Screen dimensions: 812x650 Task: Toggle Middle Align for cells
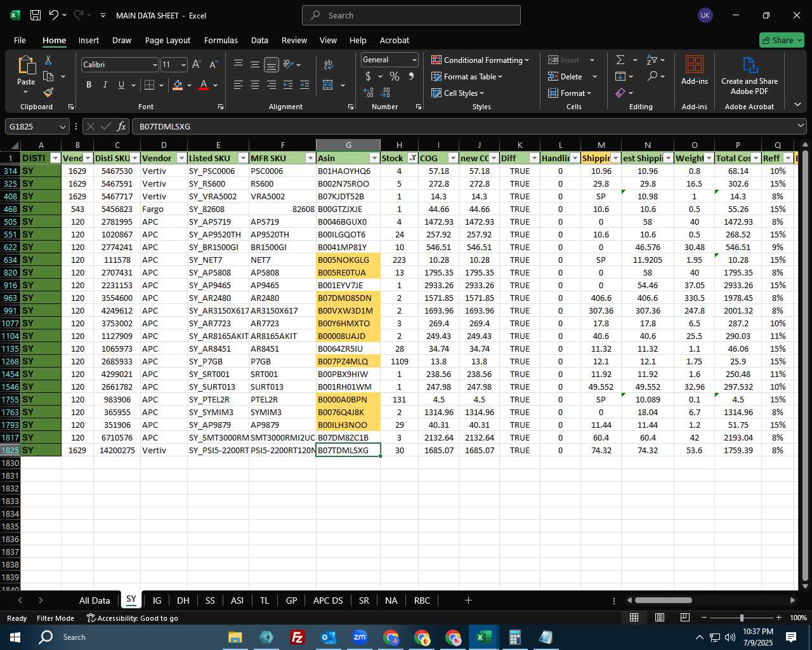[255, 65]
